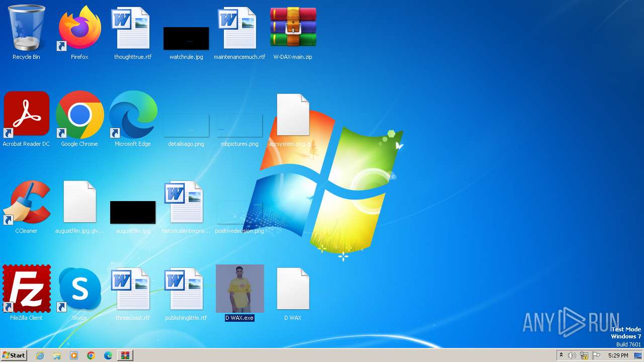Open the Start menu
Viewport: 644px width, 362px height.
coord(14,355)
